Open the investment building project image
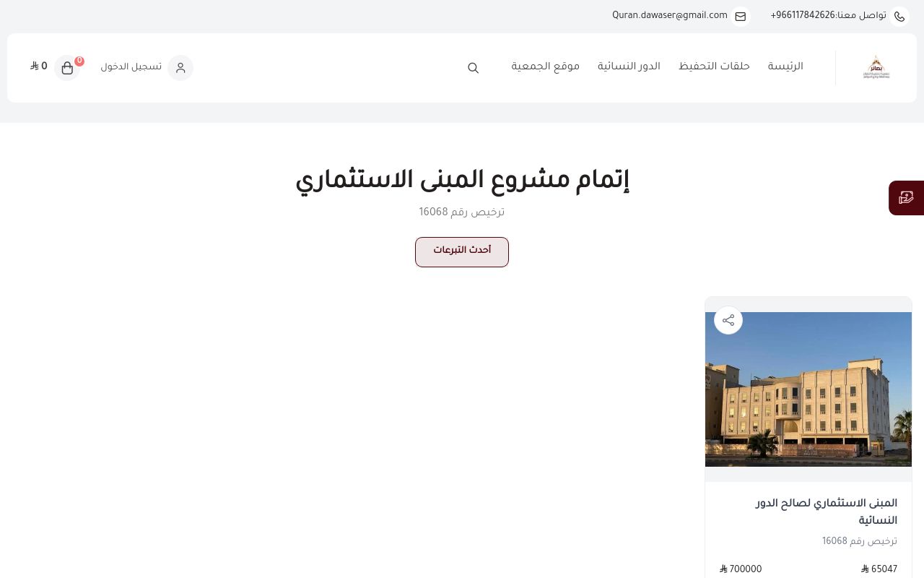This screenshot has width=924, height=578. [808, 389]
